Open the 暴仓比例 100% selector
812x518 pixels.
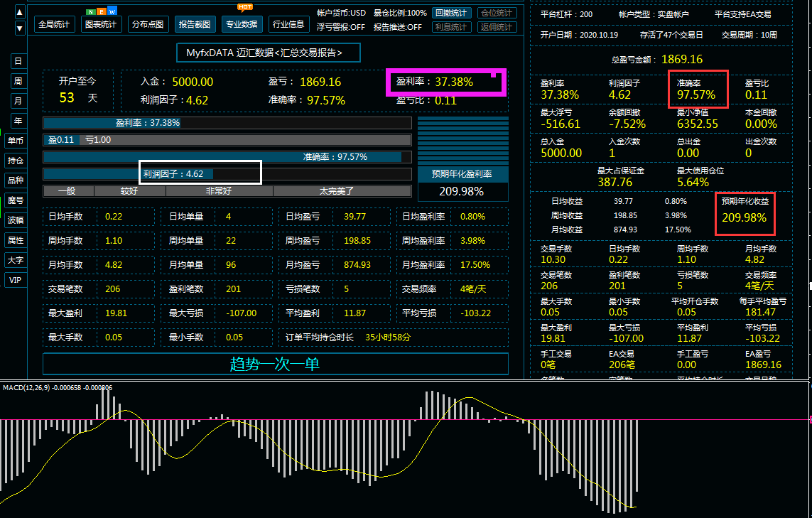point(400,13)
